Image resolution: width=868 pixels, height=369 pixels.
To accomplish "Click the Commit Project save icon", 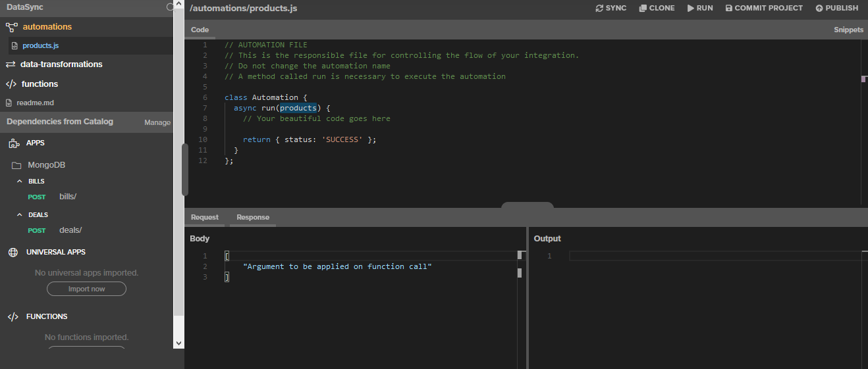I will pyautogui.click(x=729, y=9).
